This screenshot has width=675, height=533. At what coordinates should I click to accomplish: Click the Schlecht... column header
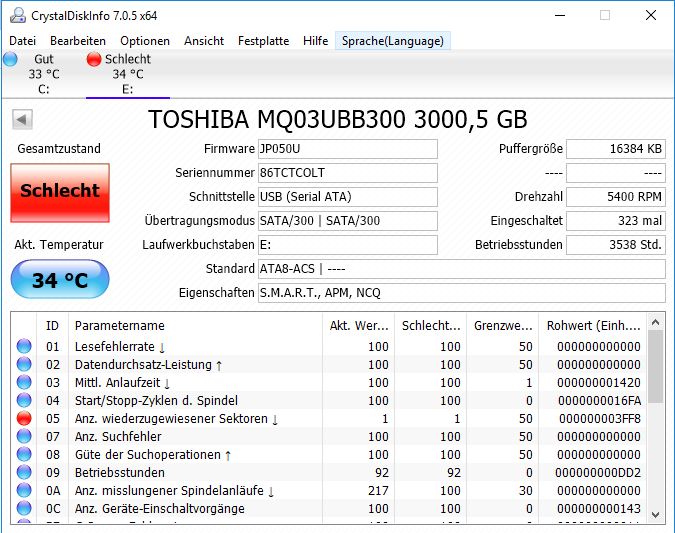click(430, 326)
